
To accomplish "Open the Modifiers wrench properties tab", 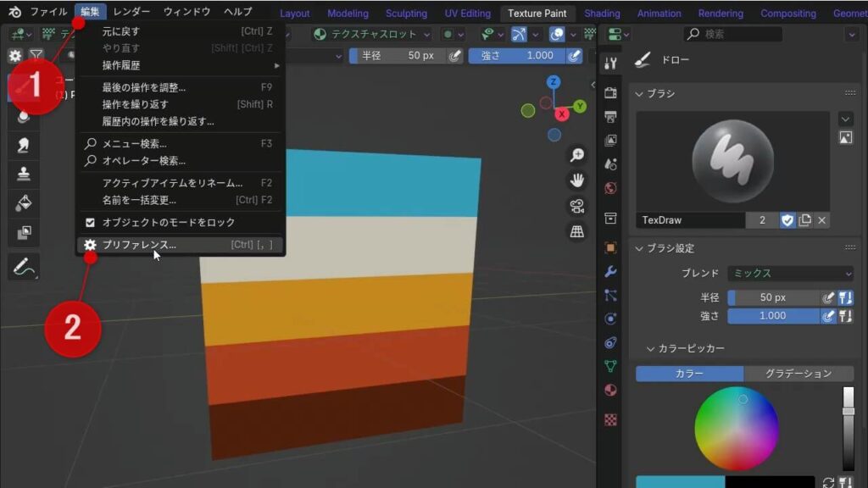I will [610, 272].
